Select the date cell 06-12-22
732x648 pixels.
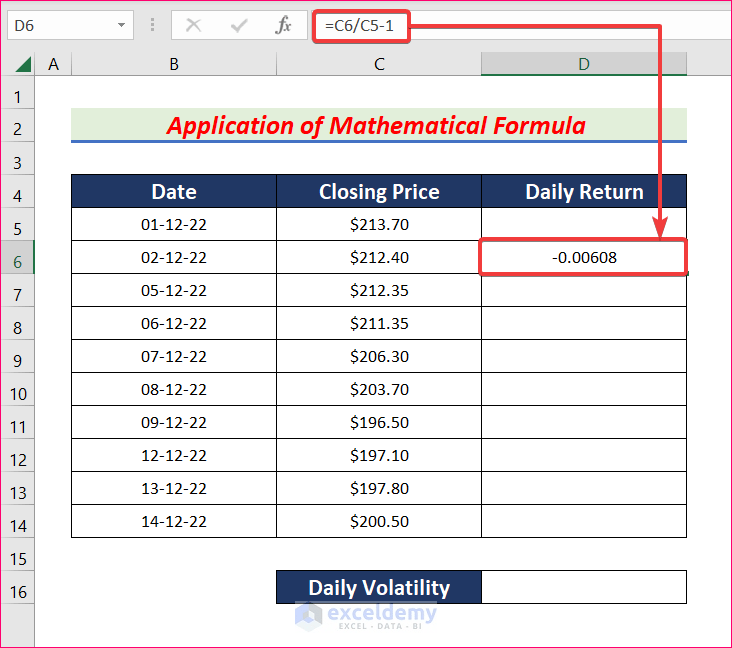pos(174,324)
